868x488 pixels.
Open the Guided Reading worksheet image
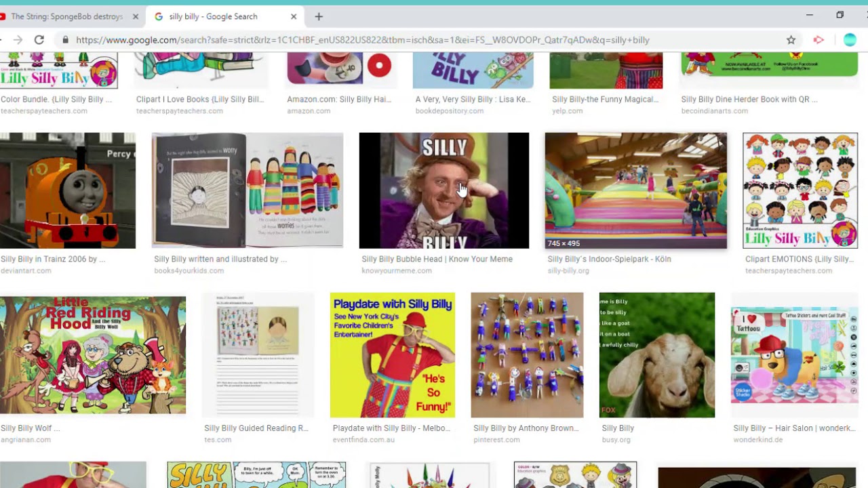(258, 355)
